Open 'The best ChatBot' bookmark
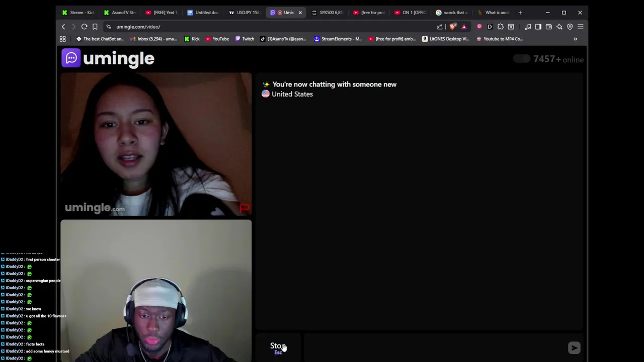Screen dimensions: 644x362 100,39
